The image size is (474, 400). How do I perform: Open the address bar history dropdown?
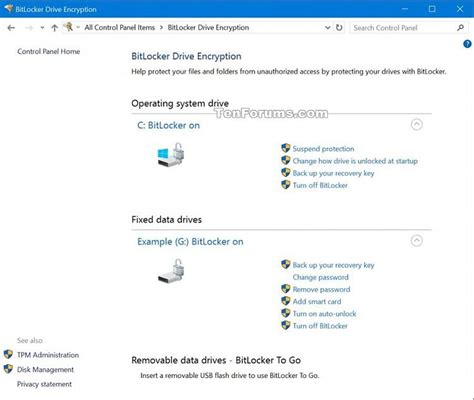click(x=328, y=28)
